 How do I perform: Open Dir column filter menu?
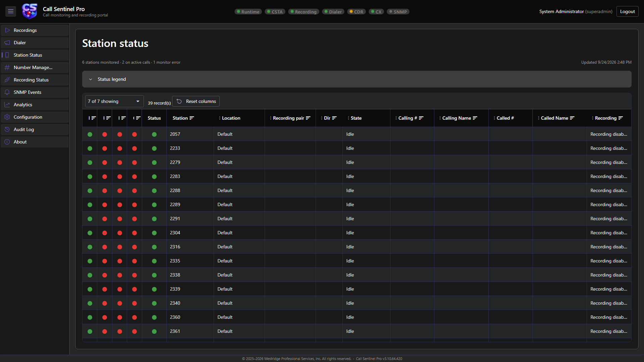coord(334,118)
